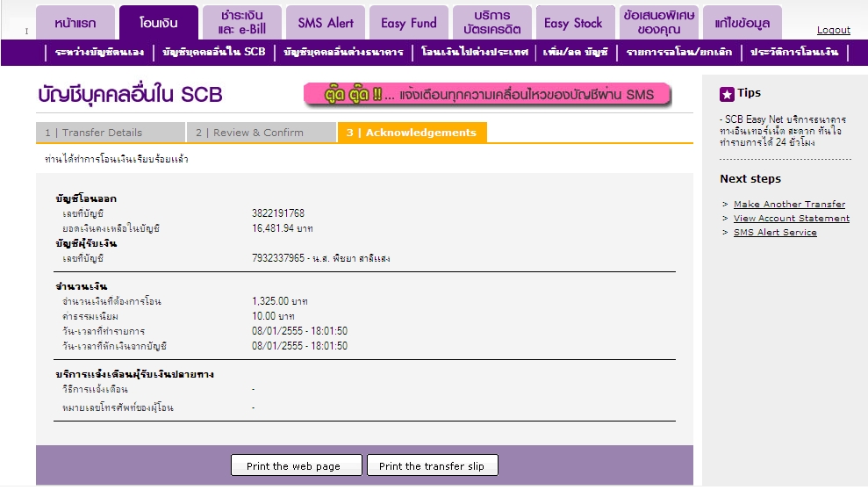
Task: Click the หมายเลขโทรศัพท์ของผู้โอน label
Action: pos(118,407)
